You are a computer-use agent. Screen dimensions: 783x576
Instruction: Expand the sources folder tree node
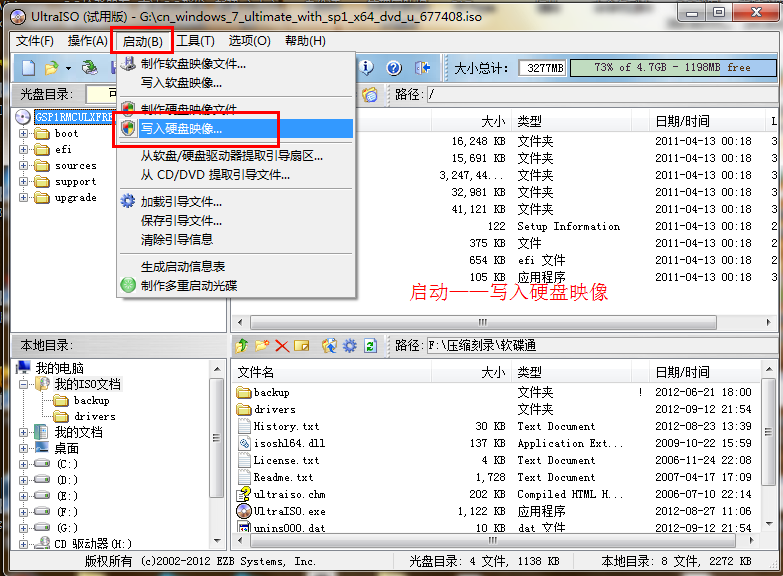point(25,165)
